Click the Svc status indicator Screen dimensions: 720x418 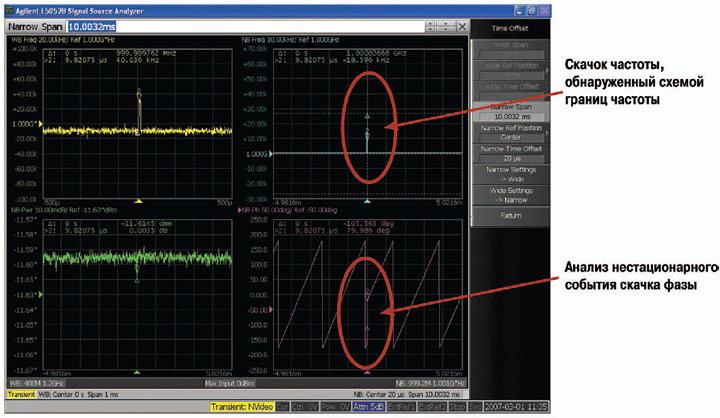[x=475, y=407]
